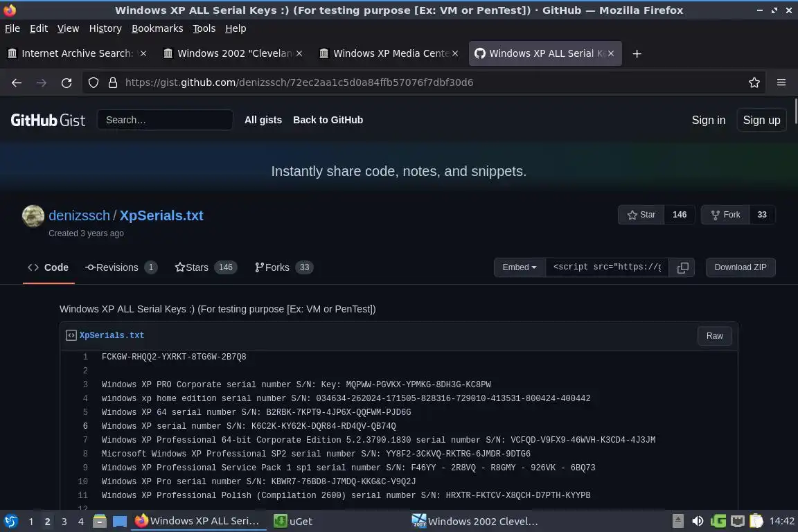This screenshot has width=798, height=532.
Task: Switch to workspace 1
Action: coord(31,522)
